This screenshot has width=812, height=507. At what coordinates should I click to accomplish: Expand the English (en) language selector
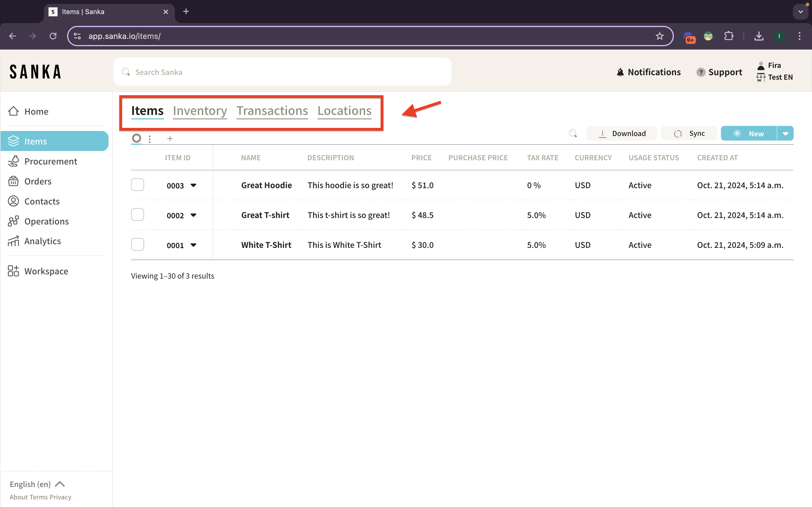point(37,484)
